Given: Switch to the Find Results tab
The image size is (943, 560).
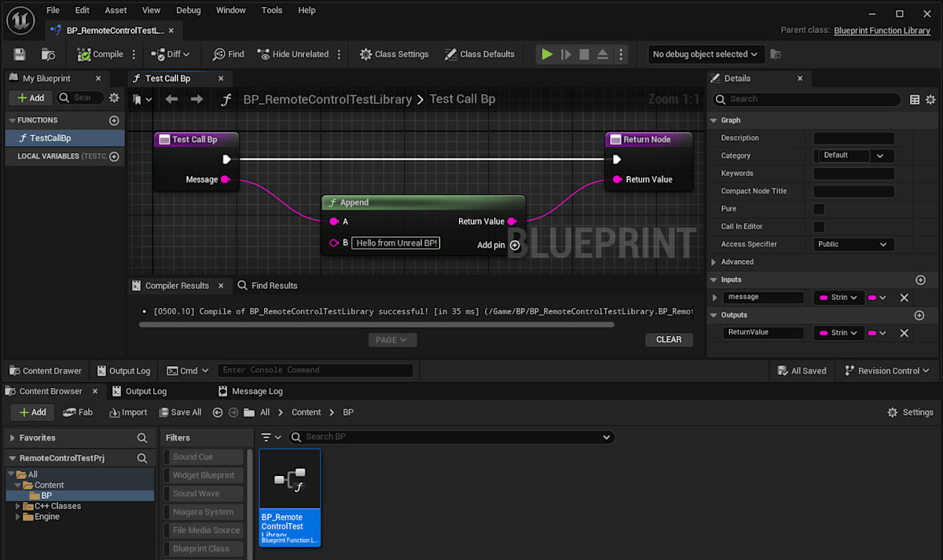Looking at the screenshot, I should 268,286.
